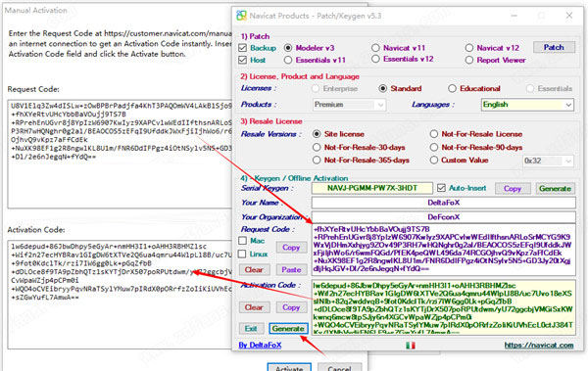Click Activate in the Manual Activation window
The image size is (588, 371).
pos(289,368)
